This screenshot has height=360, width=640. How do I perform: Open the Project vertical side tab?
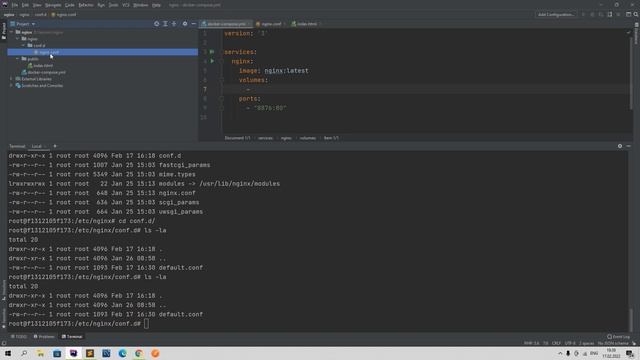pyautogui.click(x=4, y=31)
